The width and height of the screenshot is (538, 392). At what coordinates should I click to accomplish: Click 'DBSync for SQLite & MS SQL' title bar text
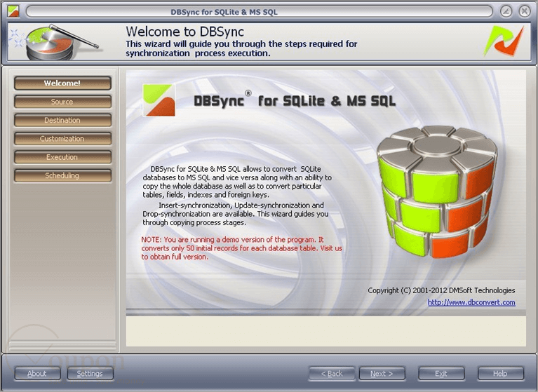click(224, 12)
